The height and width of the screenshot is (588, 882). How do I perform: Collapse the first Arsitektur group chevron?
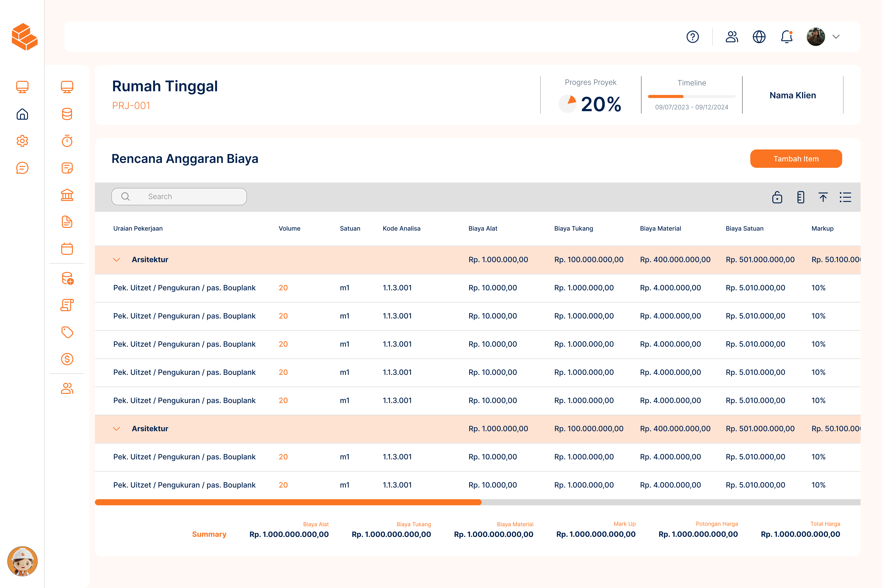tap(117, 260)
